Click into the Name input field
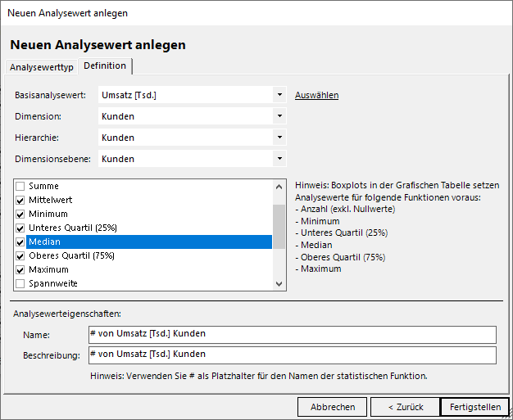 (291, 334)
